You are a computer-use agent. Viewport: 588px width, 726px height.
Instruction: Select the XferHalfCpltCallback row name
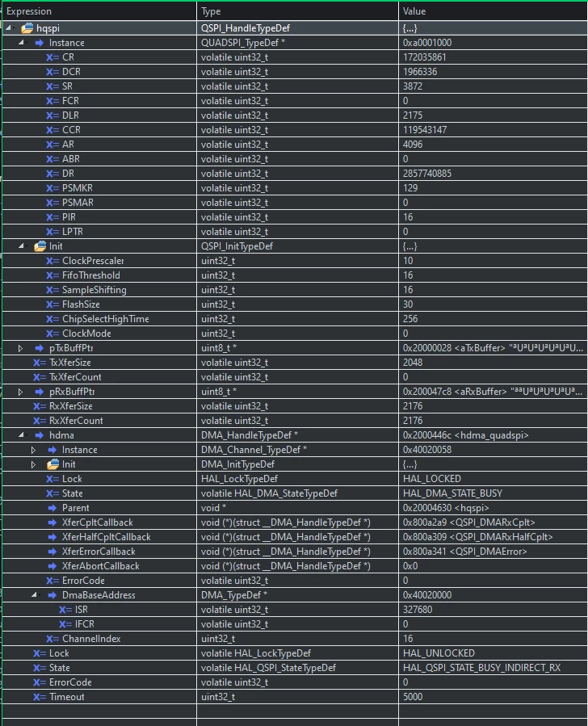(107, 537)
